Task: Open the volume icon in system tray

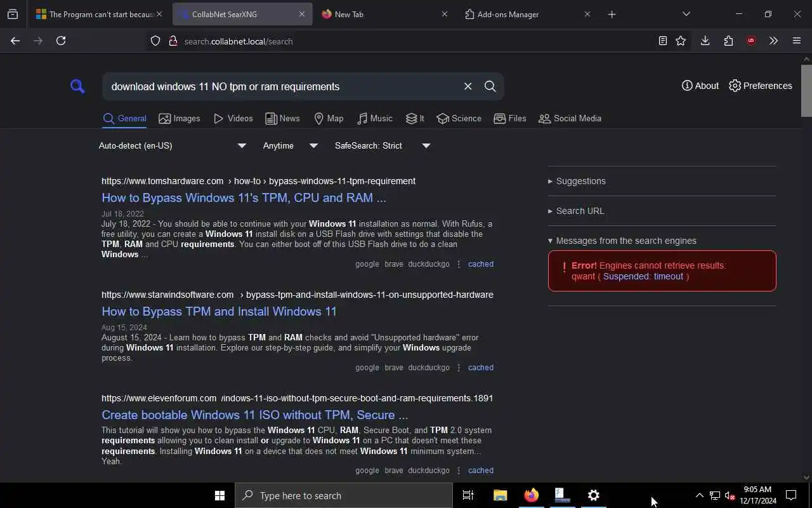Action: pos(730,495)
